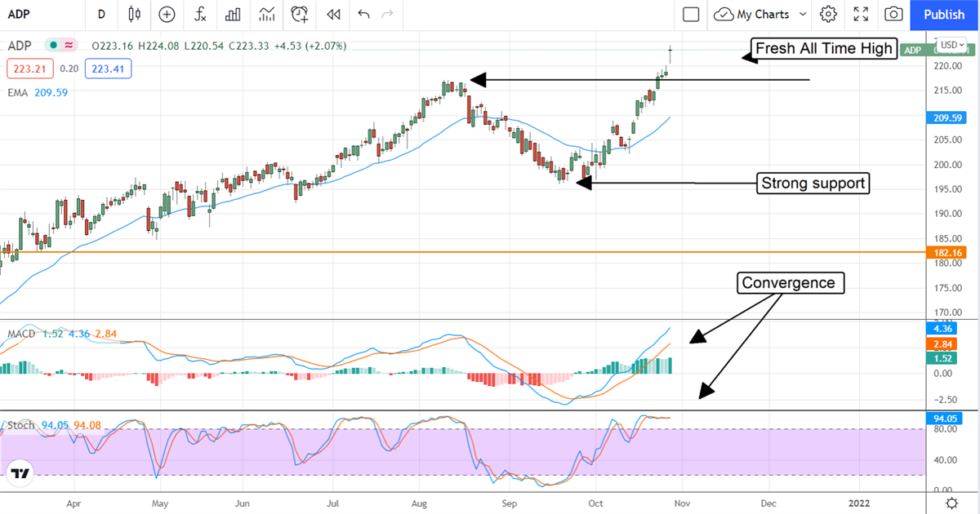Open the financials bar chart icon
This screenshot has height=514, width=980.
coord(233,14)
